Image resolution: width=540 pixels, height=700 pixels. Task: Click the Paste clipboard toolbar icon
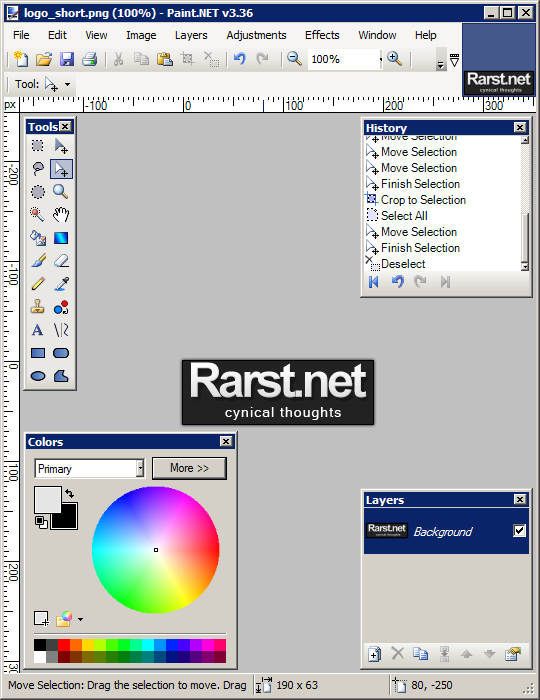pos(165,59)
